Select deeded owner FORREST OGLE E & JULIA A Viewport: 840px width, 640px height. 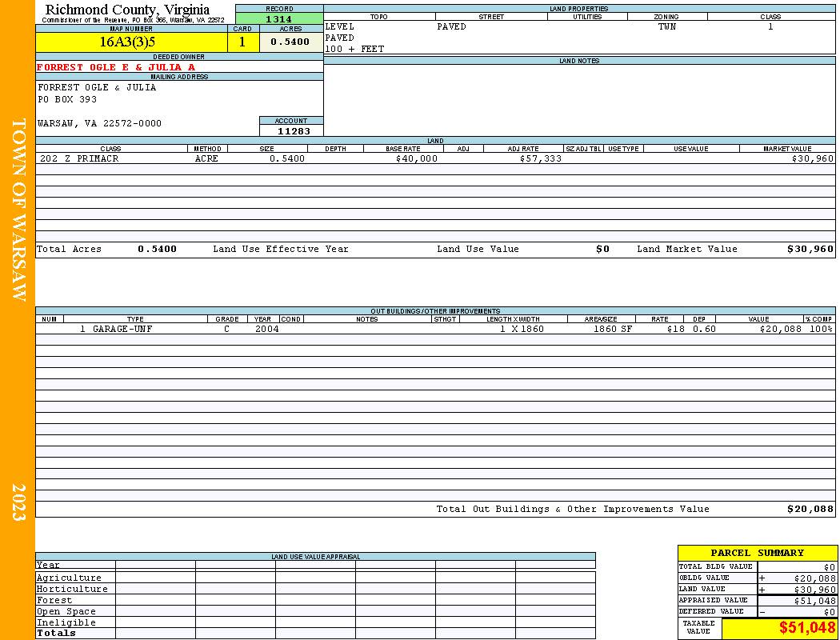[116, 67]
